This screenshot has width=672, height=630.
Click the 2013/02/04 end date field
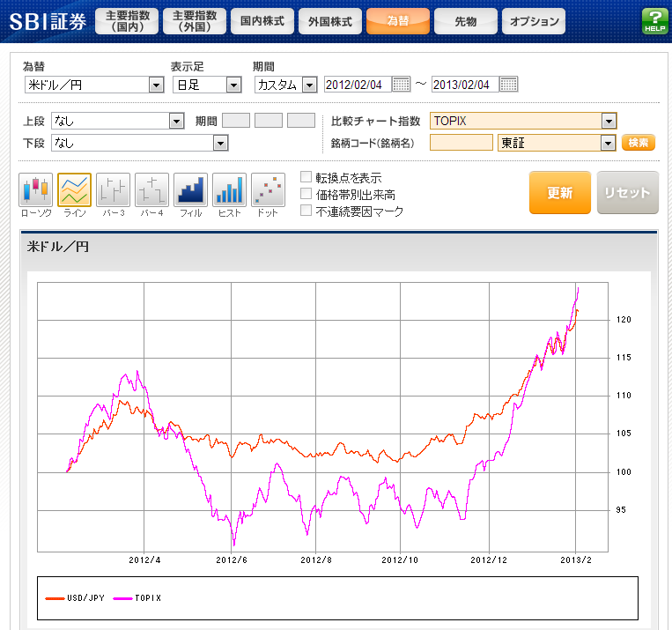pyautogui.click(x=465, y=85)
